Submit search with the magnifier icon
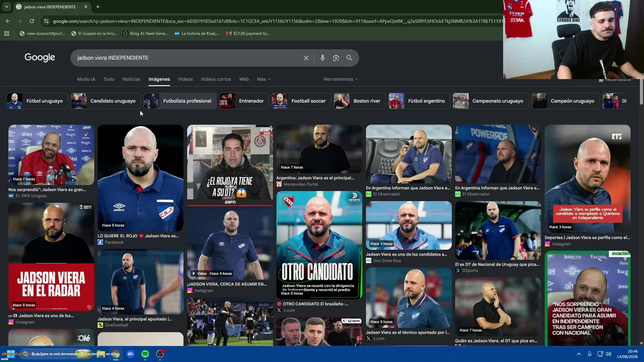 pyautogui.click(x=349, y=58)
